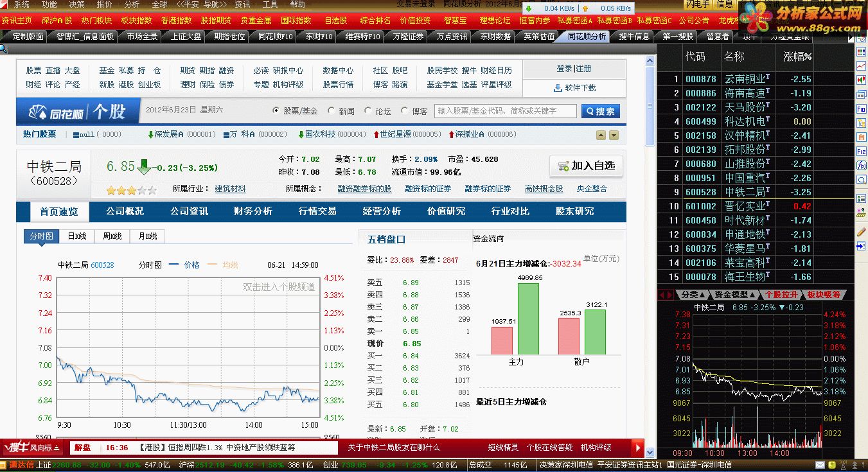Click the 机构评级 link on ticker bar

[x=596, y=448]
